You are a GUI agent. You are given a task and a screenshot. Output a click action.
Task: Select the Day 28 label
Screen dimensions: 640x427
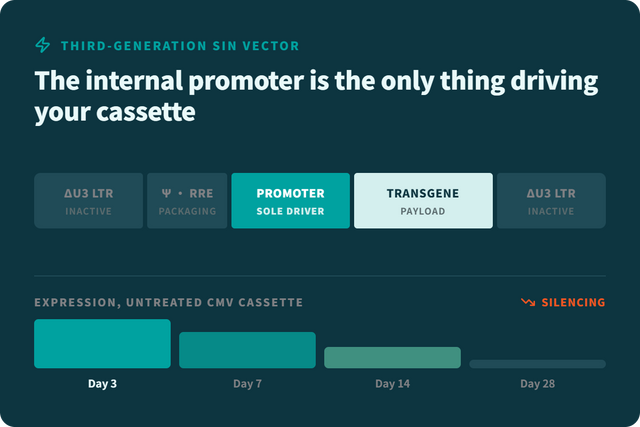click(x=538, y=384)
